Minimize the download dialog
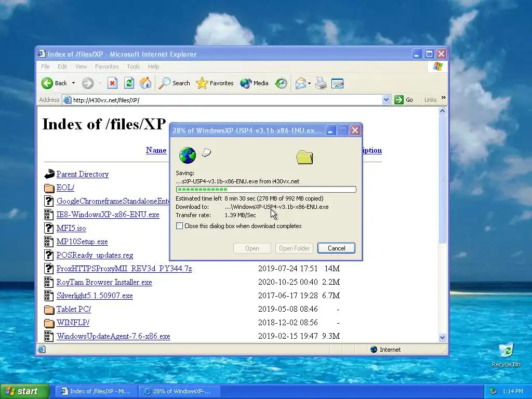This screenshot has width=532, height=399. click(x=331, y=130)
